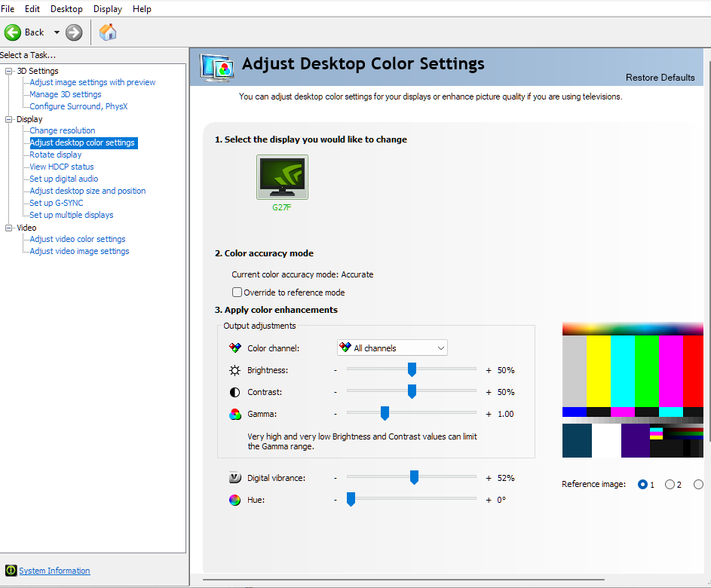Open Manage 3D settings

coord(66,94)
